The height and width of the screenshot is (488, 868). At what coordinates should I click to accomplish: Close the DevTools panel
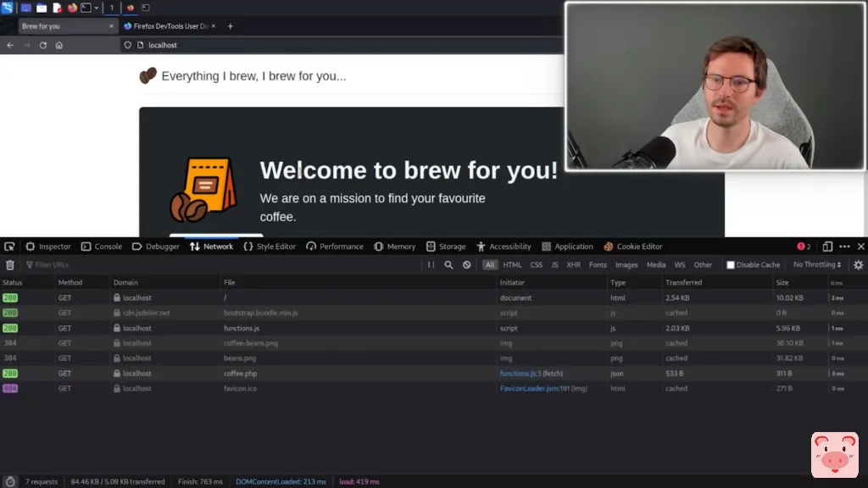click(x=861, y=247)
